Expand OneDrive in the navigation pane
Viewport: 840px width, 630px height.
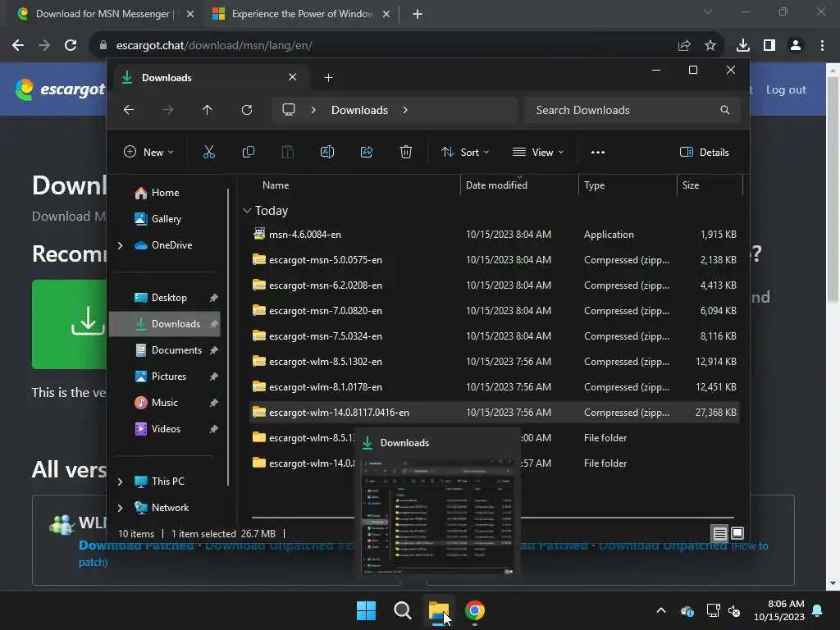pos(120,245)
